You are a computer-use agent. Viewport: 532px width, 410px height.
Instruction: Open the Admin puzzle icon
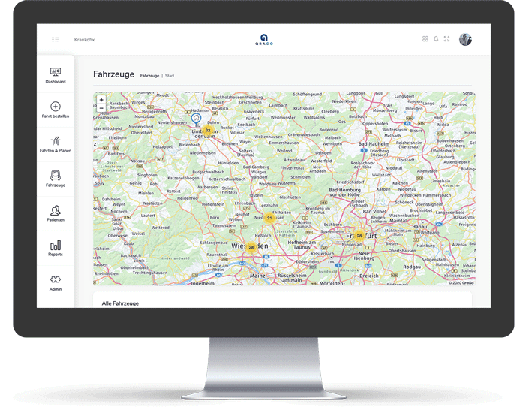click(x=56, y=279)
